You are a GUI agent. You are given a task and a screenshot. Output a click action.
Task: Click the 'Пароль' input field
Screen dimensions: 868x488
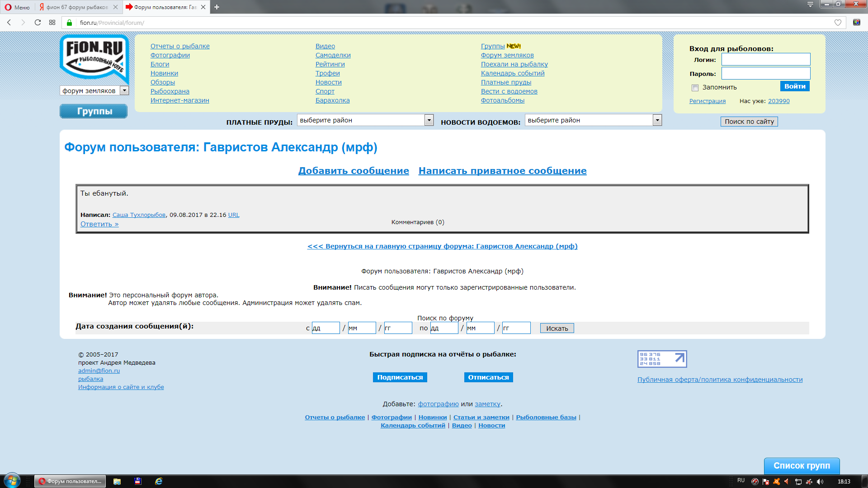point(765,73)
